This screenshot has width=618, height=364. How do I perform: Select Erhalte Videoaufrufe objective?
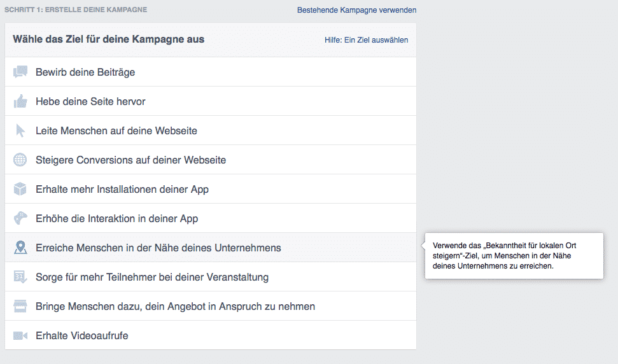click(x=82, y=335)
